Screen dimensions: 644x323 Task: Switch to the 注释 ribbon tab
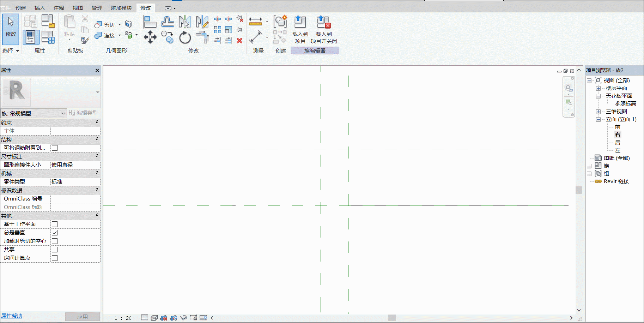coord(59,8)
